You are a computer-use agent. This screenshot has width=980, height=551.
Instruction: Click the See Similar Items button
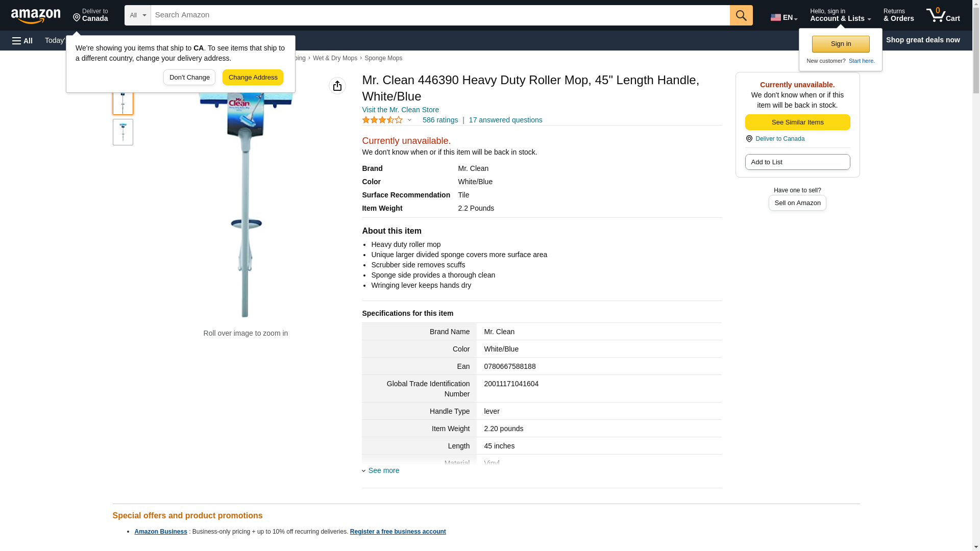[797, 122]
